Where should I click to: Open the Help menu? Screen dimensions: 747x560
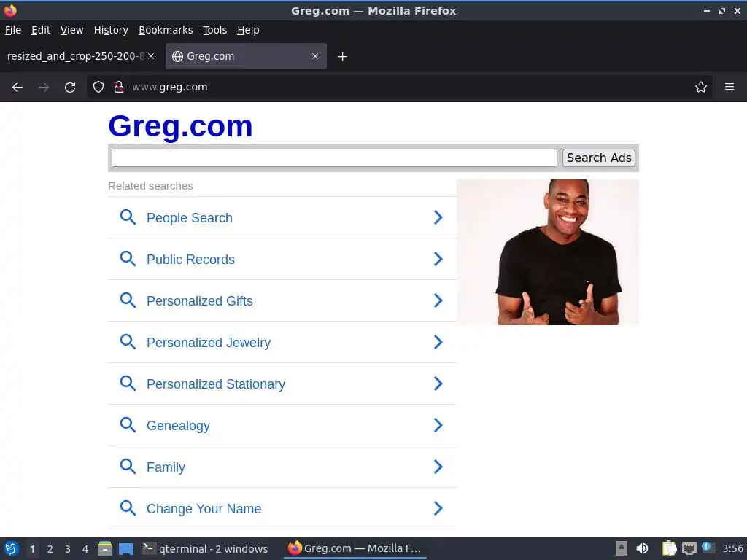(x=248, y=30)
